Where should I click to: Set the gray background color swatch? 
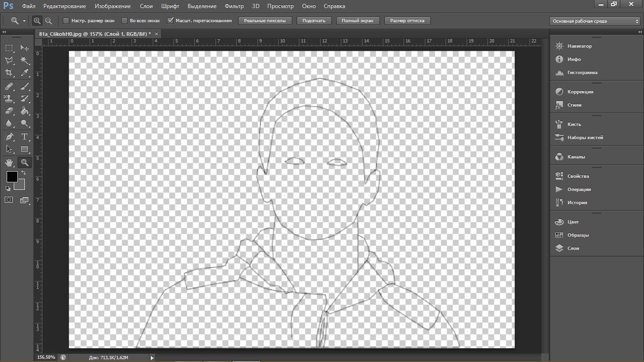[21, 186]
